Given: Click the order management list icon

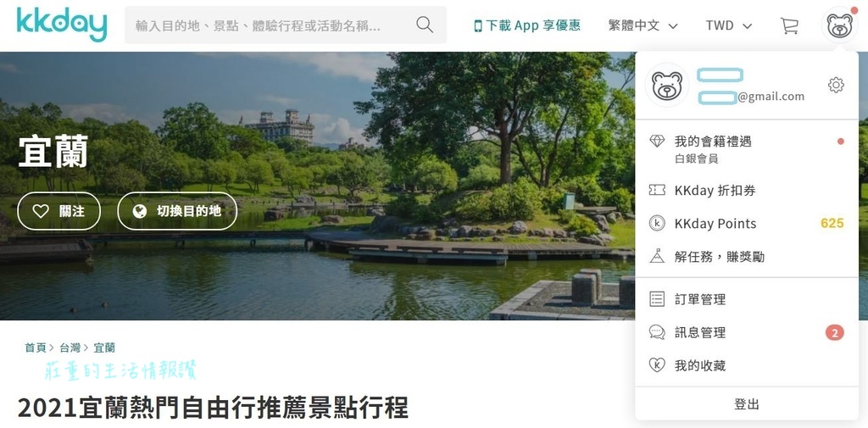Looking at the screenshot, I should click(x=657, y=299).
